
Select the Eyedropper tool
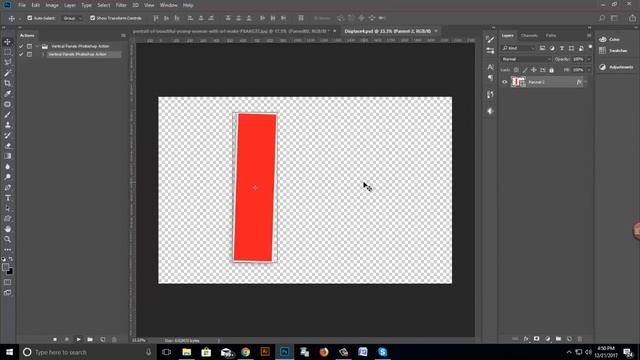(x=7, y=94)
